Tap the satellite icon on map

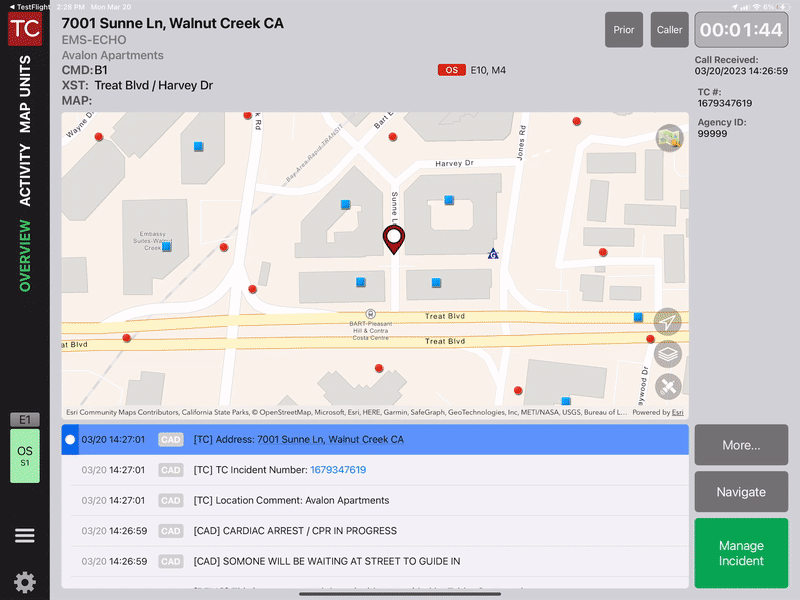[668, 386]
